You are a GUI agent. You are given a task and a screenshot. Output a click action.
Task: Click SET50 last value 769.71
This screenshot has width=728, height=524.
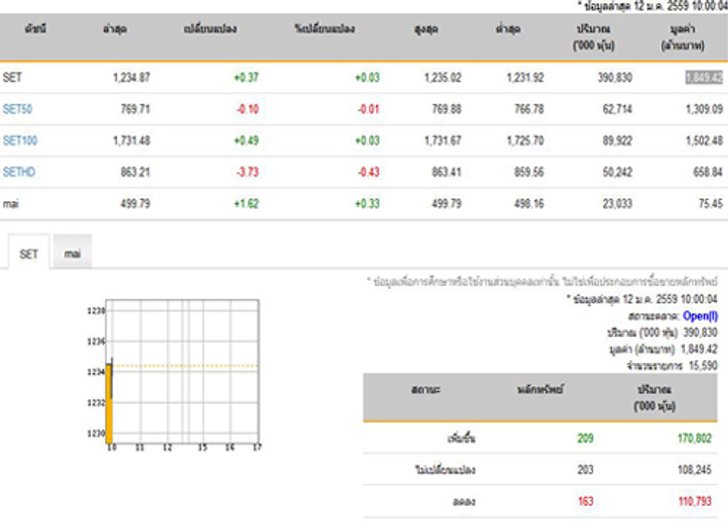(x=135, y=109)
